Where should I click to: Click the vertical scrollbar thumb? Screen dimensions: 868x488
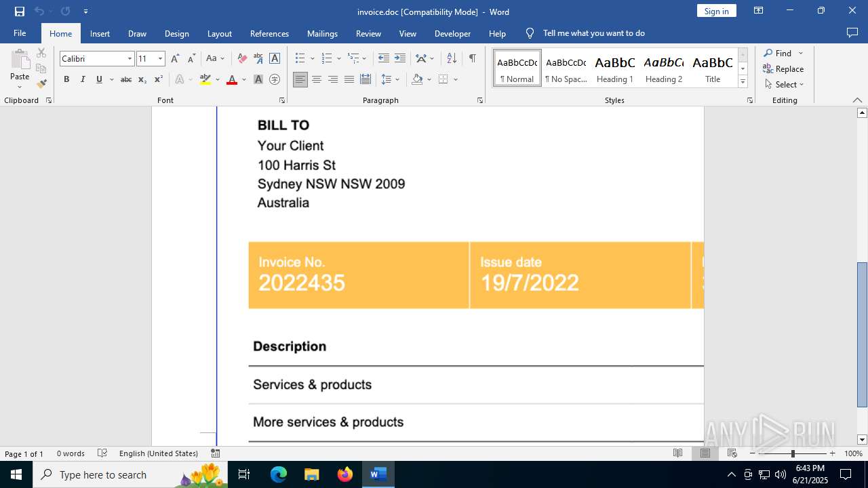pyautogui.click(x=862, y=334)
